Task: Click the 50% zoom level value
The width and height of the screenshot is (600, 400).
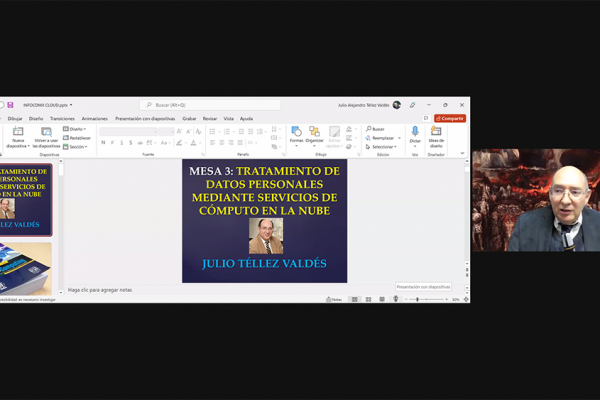Action: pos(455,299)
